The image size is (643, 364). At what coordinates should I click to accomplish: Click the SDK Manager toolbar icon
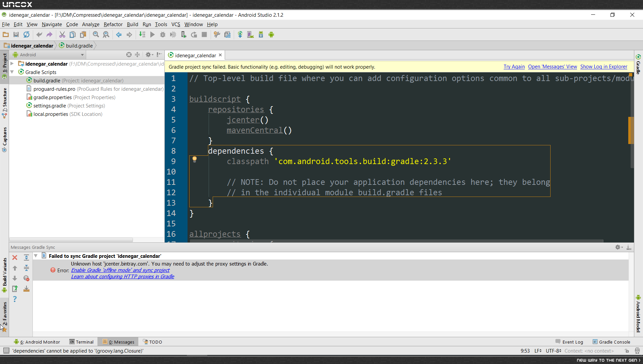pos(261,35)
